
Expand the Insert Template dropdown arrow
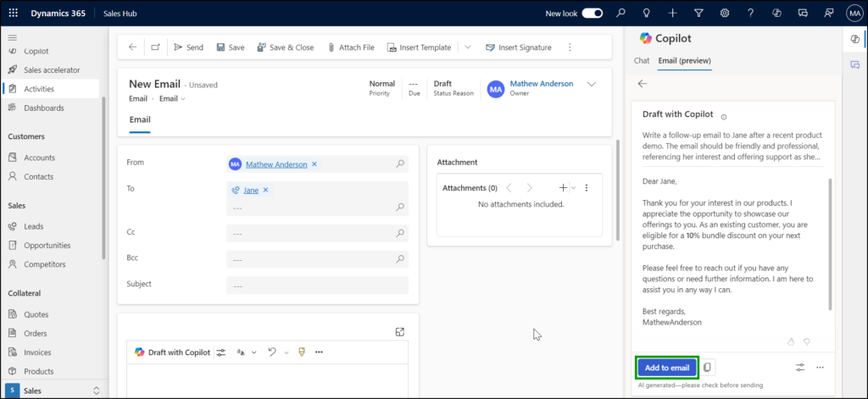(468, 47)
